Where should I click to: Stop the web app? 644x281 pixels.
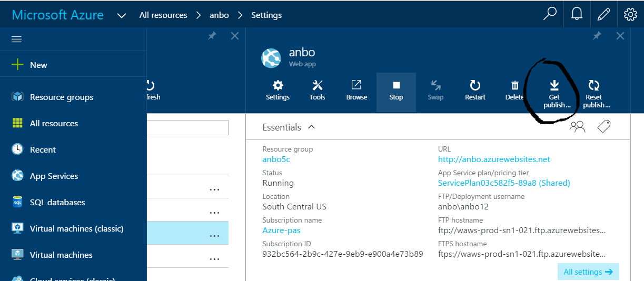coord(396,92)
